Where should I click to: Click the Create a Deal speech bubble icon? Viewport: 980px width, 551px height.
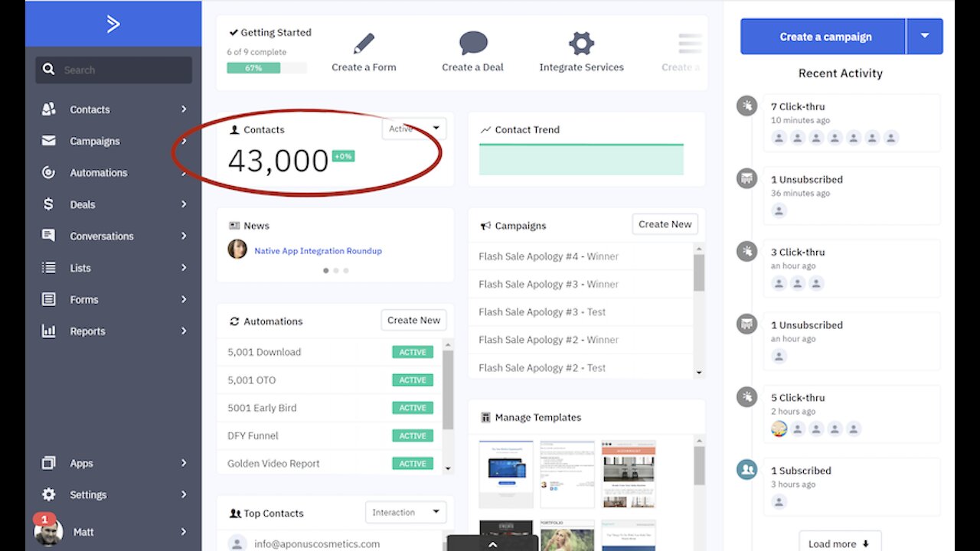[473, 43]
